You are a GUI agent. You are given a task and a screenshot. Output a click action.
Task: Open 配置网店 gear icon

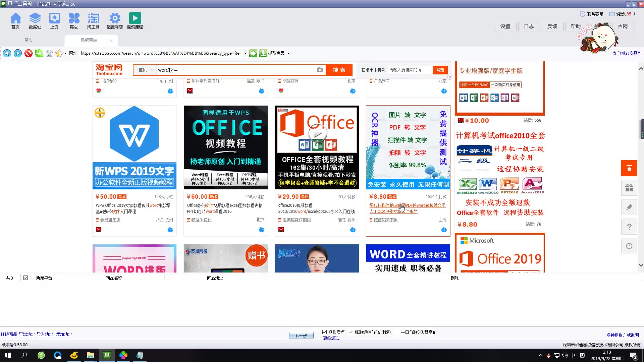point(115,21)
